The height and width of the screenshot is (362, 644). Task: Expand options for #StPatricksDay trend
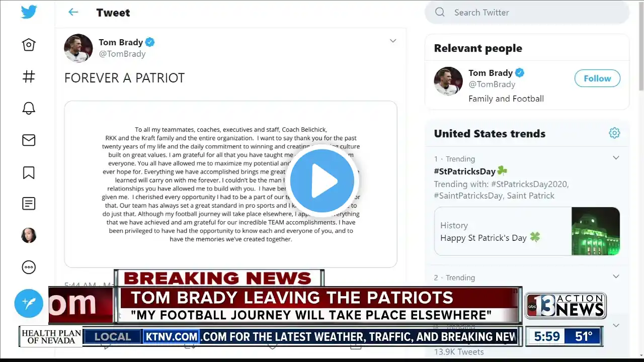[x=616, y=158]
